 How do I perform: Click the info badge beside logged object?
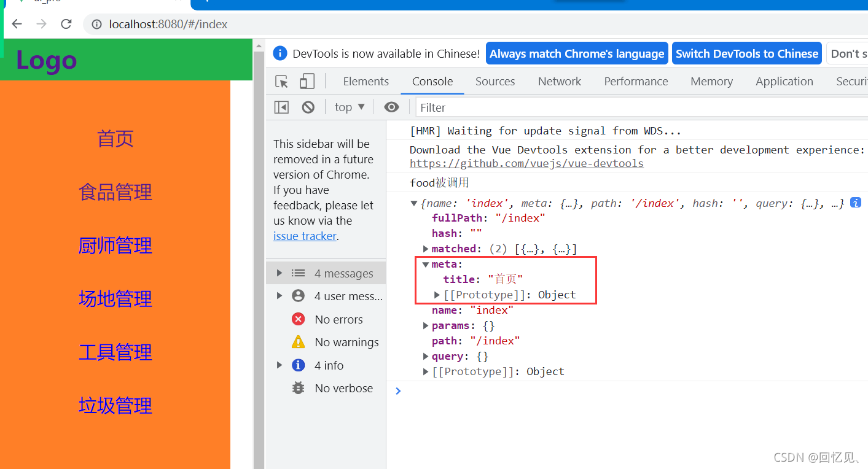855,203
